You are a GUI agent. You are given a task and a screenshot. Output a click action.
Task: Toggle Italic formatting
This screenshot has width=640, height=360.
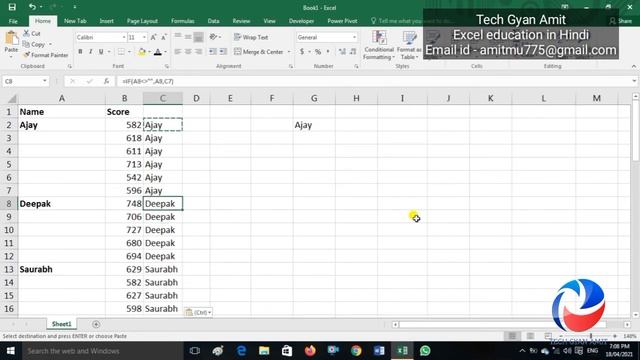coord(90,52)
